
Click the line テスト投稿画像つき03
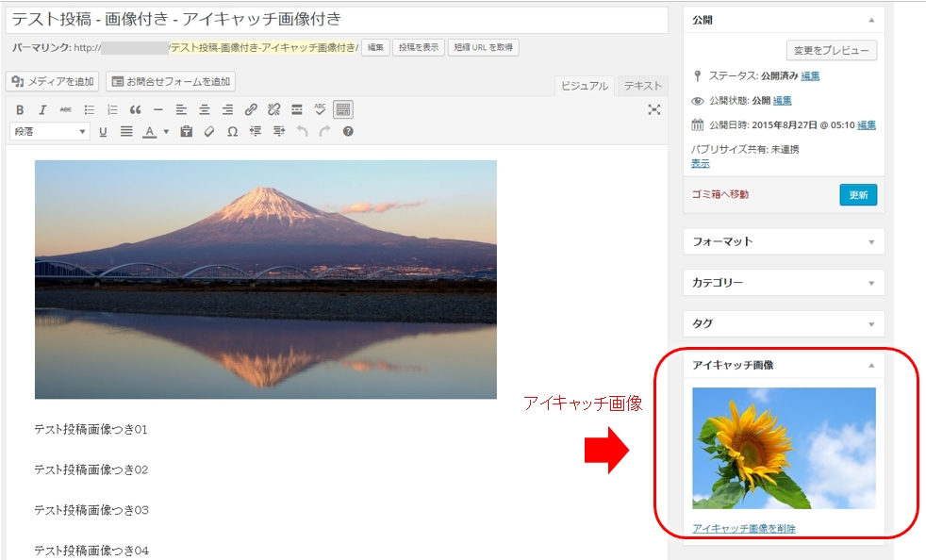[91, 510]
